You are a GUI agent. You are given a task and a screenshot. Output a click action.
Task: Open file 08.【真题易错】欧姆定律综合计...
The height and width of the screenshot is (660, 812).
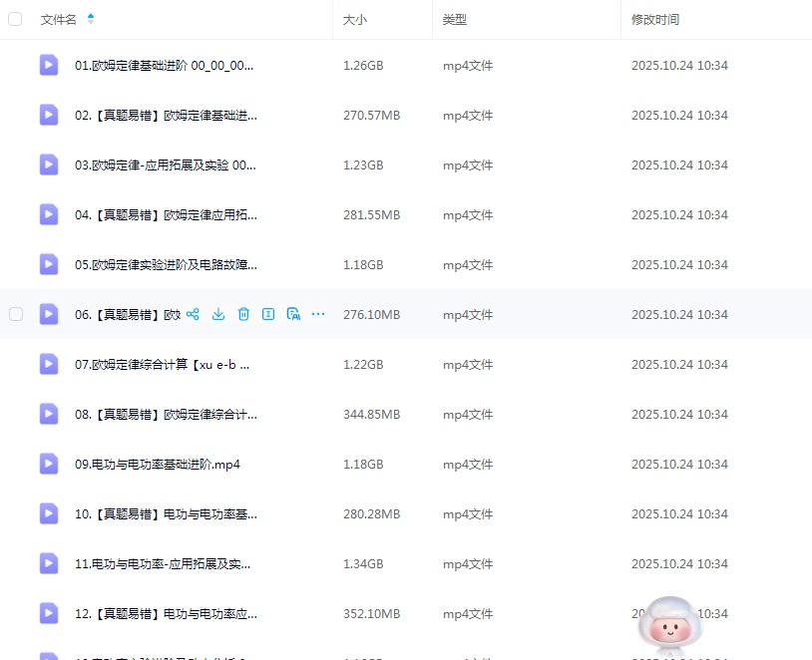click(x=166, y=415)
